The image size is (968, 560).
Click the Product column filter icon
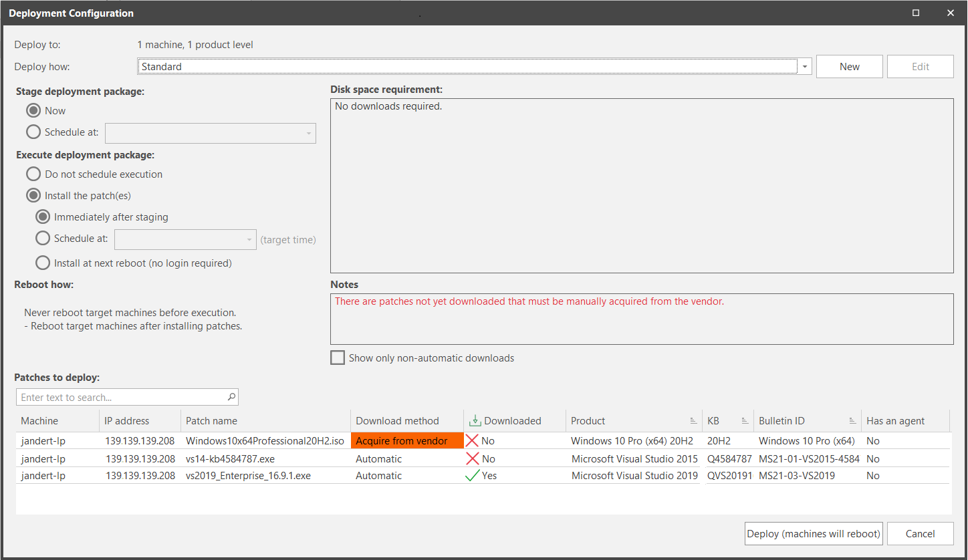point(693,421)
